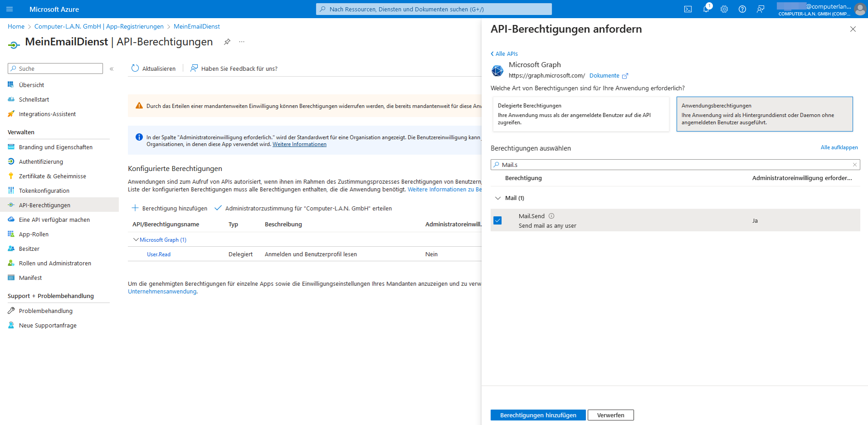Image resolution: width=868 pixels, height=425 pixels.
Task: Click Haben Sie Feedback für uns
Action: point(234,68)
